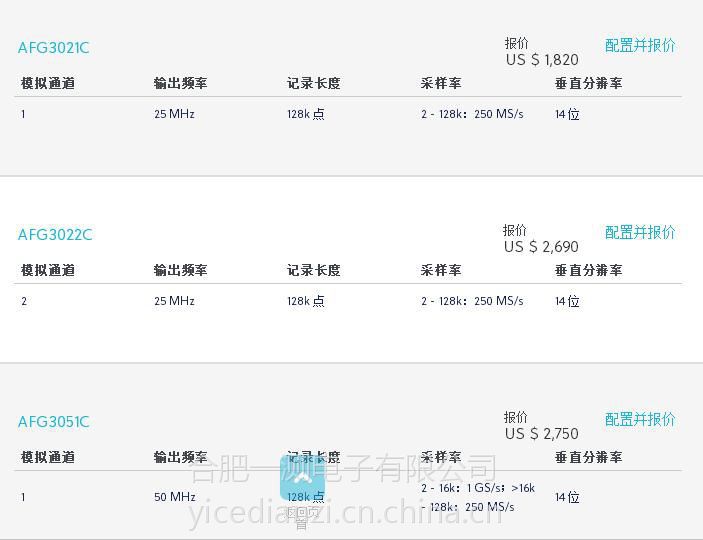
Task: Click 配置并报价 for the AFG3051C
Action: point(640,419)
